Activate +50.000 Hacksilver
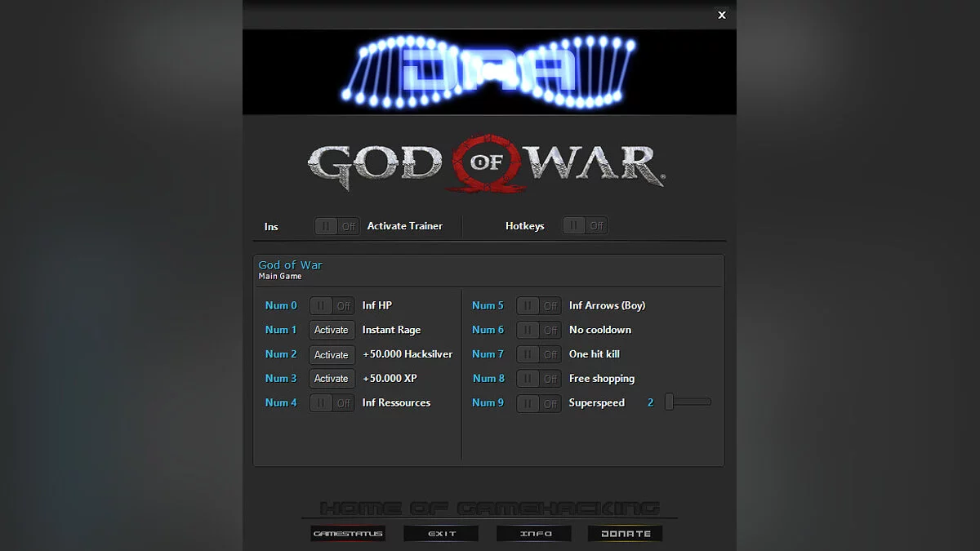Viewport: 980px width, 551px height. 331,354
